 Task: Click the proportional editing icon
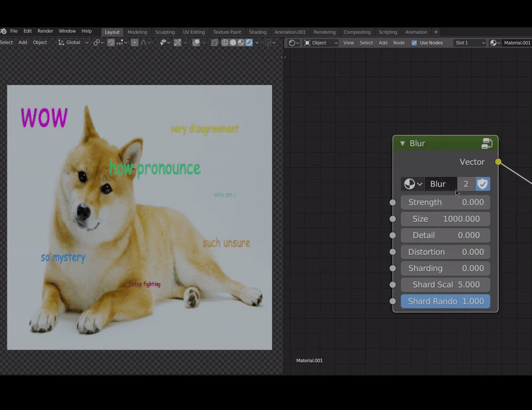(x=134, y=43)
